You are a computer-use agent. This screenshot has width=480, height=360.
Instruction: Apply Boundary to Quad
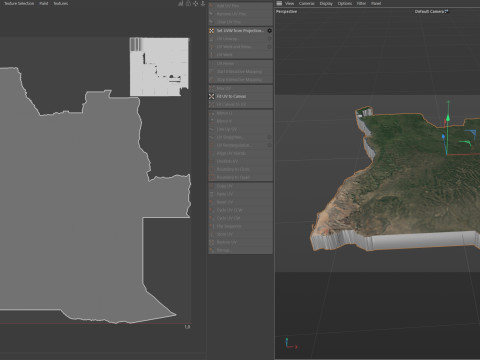click(240, 177)
